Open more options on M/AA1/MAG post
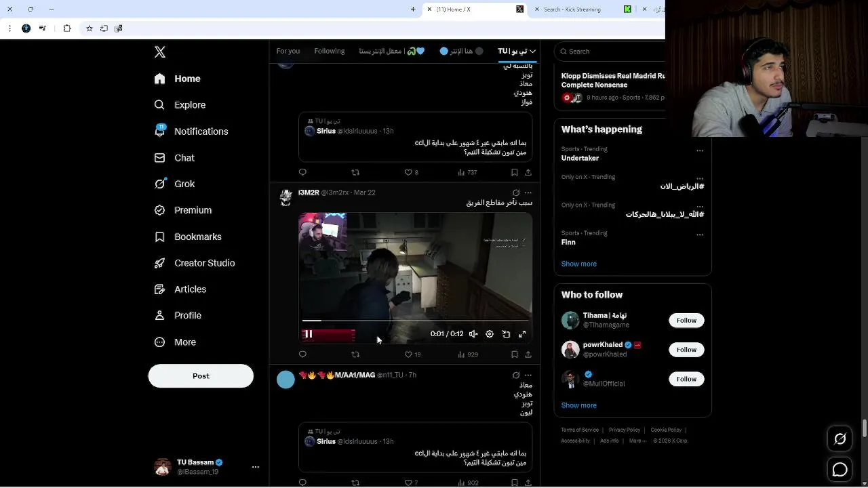Image resolution: width=868 pixels, height=488 pixels. pyautogui.click(x=528, y=375)
